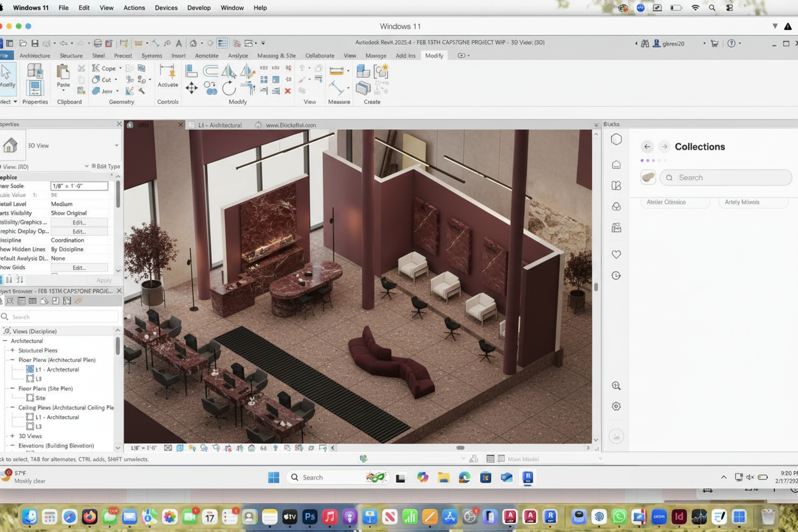Image resolution: width=798 pixels, height=532 pixels.
Task: Open the Collaborate ribbon tab
Action: coord(320,56)
